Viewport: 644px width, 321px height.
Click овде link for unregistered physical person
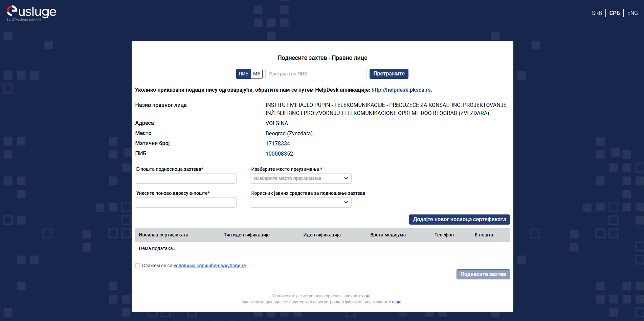(397, 302)
